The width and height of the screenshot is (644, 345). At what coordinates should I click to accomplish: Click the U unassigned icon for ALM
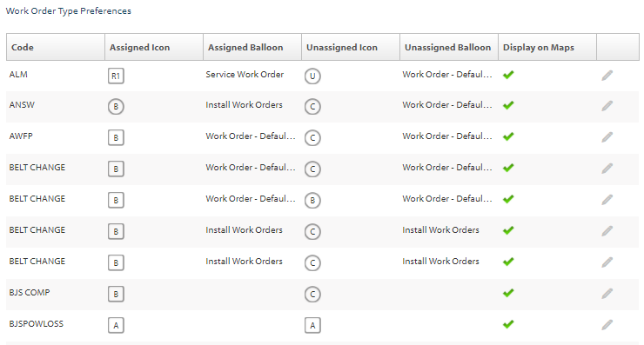[312, 76]
